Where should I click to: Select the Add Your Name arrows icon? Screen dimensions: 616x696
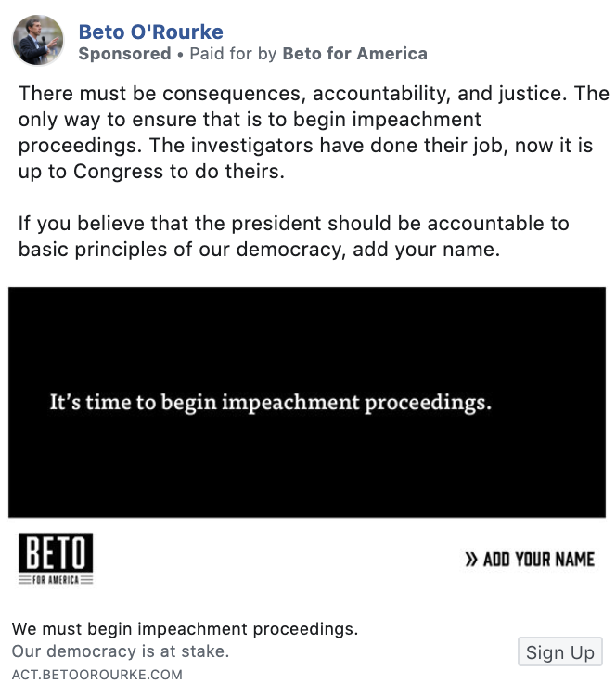471,560
